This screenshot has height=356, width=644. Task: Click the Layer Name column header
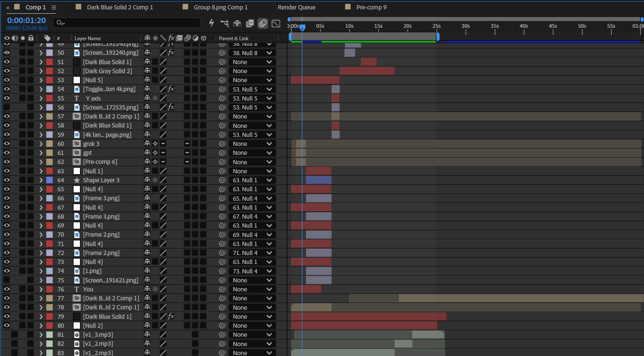tap(88, 38)
